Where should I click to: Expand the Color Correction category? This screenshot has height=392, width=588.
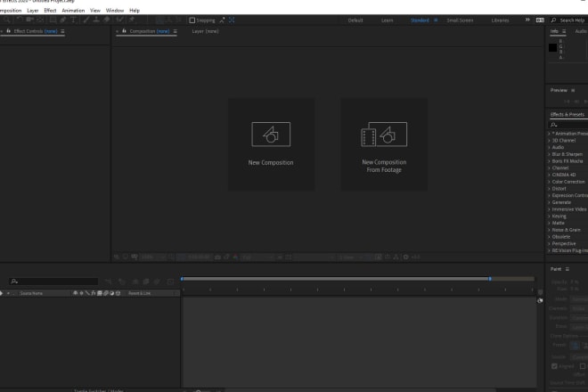point(549,182)
